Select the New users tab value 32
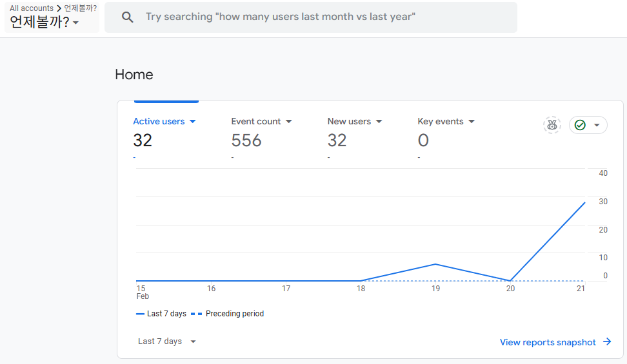The image size is (627, 364). coord(337,140)
